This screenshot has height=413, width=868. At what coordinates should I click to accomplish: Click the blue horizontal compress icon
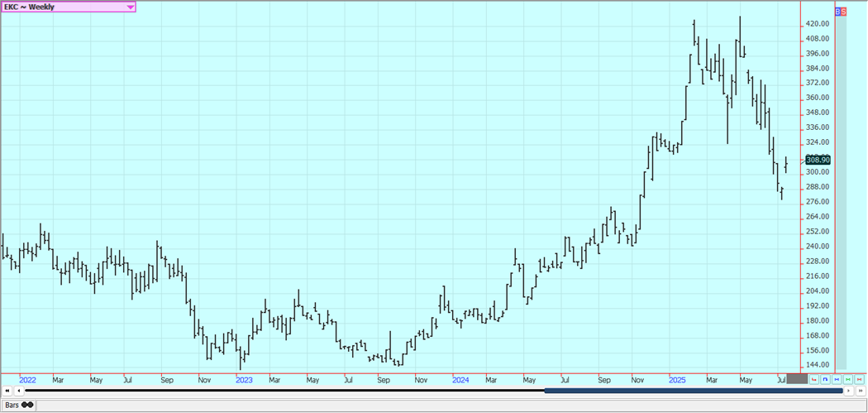(x=837, y=379)
